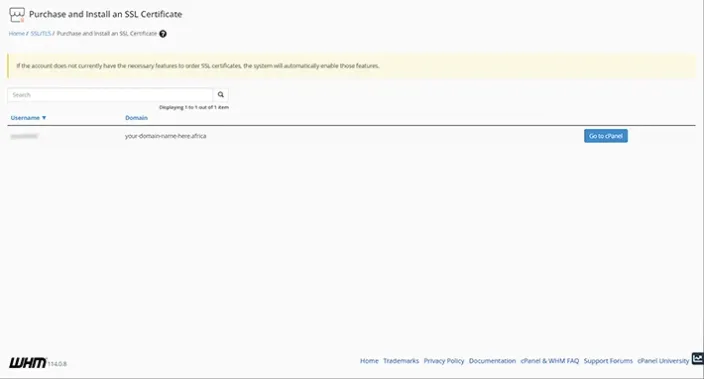Open Privacy Policy footer link
The image size is (704, 379).
coord(444,361)
